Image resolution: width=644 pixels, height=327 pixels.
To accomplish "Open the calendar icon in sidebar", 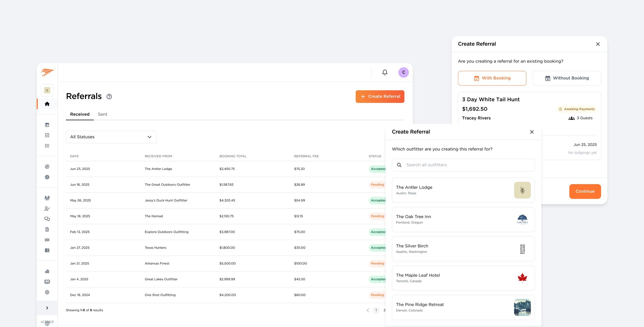I will (x=47, y=125).
